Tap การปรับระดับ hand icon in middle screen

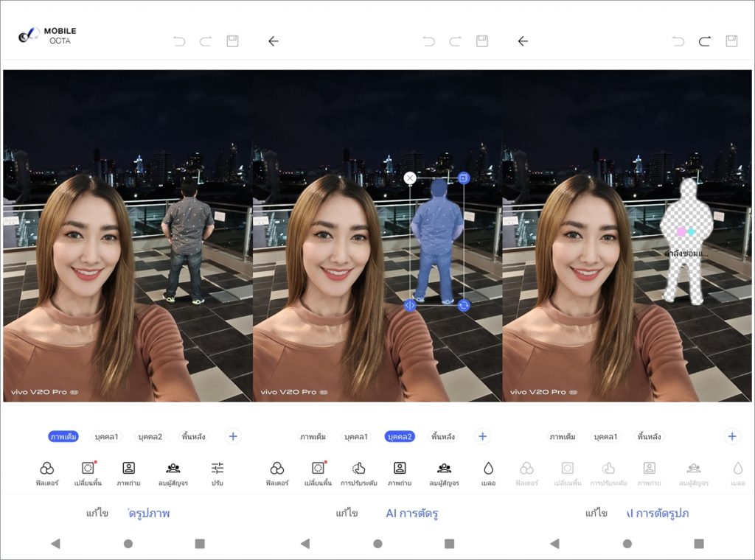[x=359, y=469]
